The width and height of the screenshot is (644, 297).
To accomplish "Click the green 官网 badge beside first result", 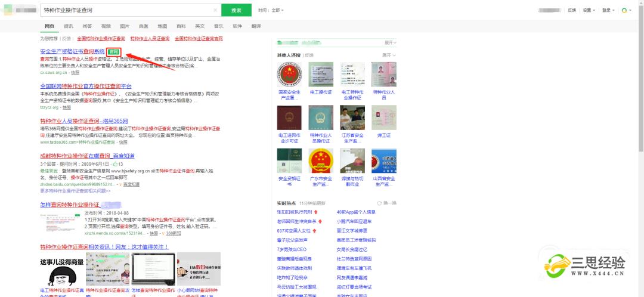I will (113, 52).
